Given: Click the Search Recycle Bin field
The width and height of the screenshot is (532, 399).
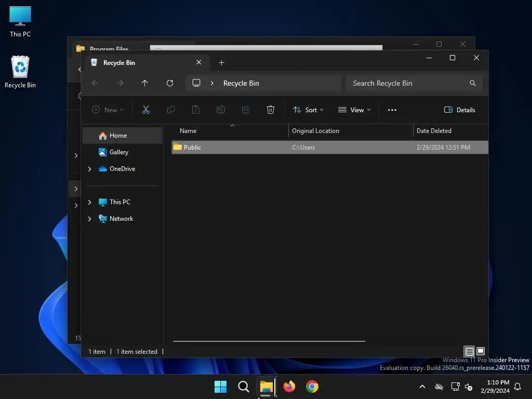Looking at the screenshot, I should (x=414, y=83).
